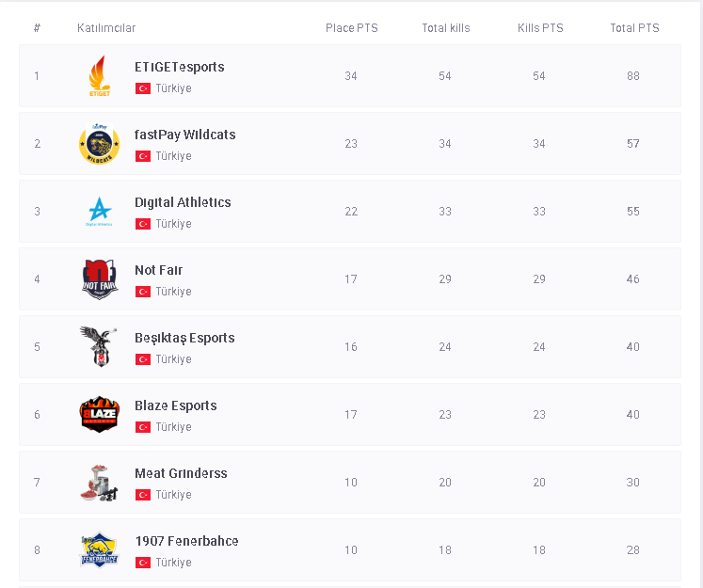Sort by the Total kills column header
Screen dimensions: 703x588
(x=445, y=28)
